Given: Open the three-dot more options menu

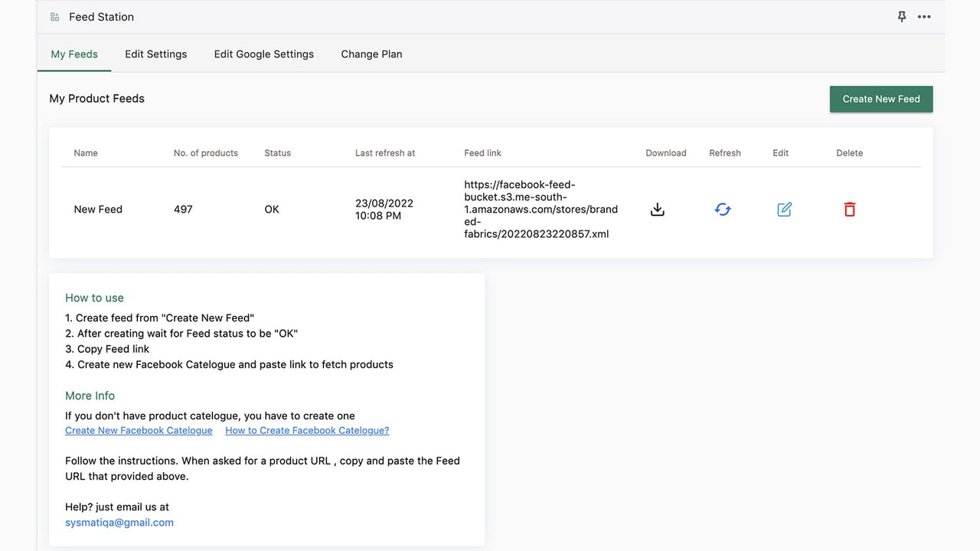Looking at the screenshot, I should [924, 17].
